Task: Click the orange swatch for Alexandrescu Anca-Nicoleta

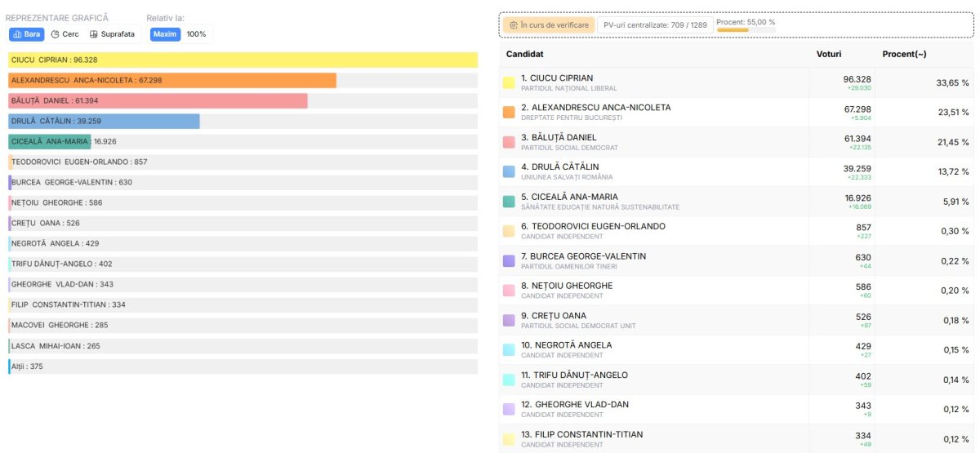Action: coord(509,112)
